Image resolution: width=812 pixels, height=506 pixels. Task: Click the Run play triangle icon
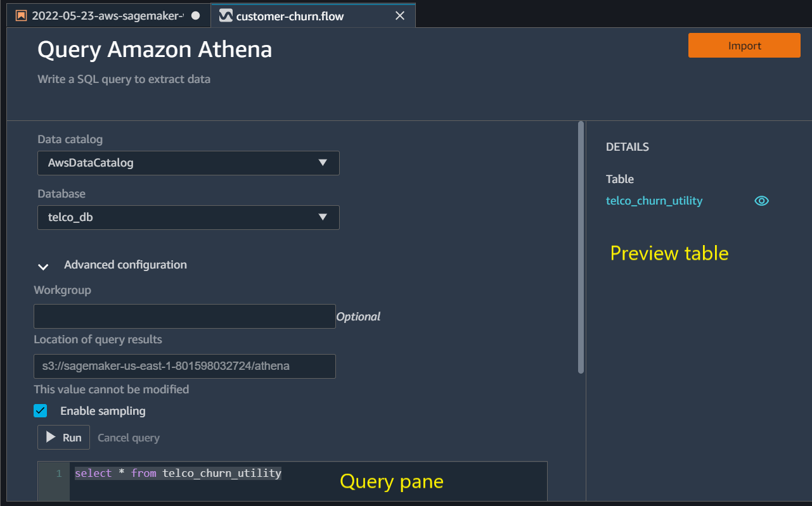coord(51,438)
